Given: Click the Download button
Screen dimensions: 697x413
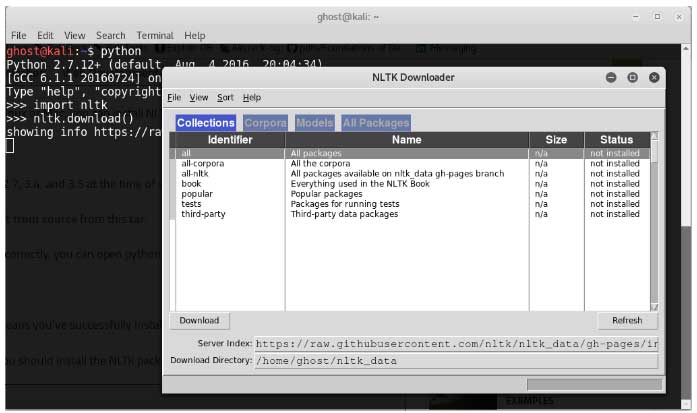Looking at the screenshot, I should pos(199,321).
